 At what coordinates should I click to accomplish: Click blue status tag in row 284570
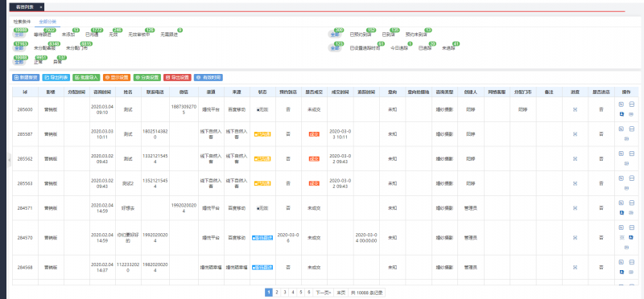click(x=262, y=237)
